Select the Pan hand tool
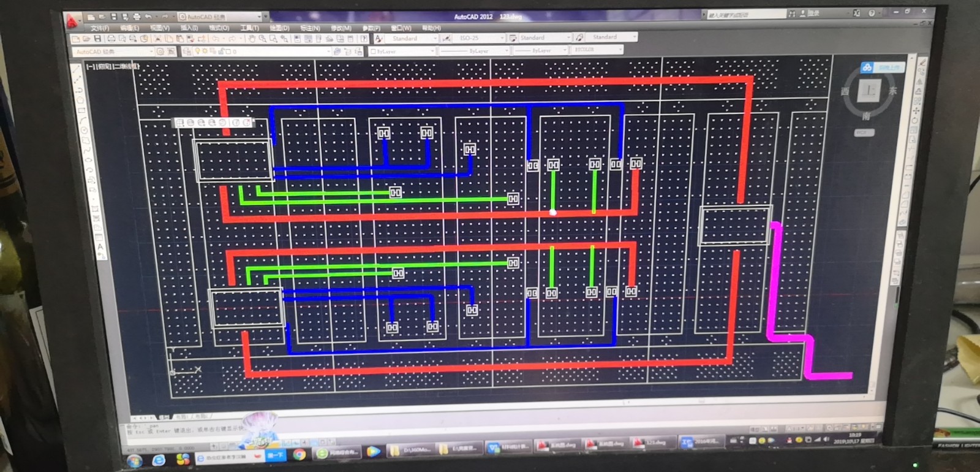980x472 pixels. [251, 39]
